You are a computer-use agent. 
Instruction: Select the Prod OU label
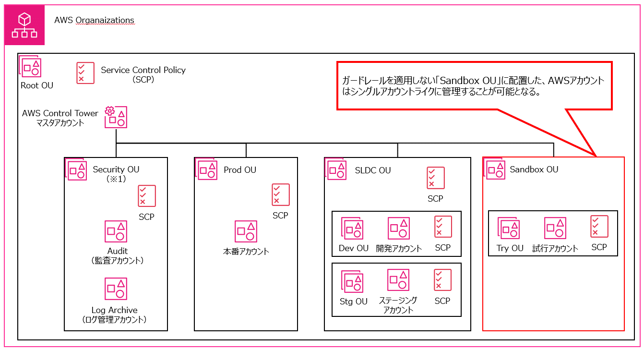tap(240, 170)
